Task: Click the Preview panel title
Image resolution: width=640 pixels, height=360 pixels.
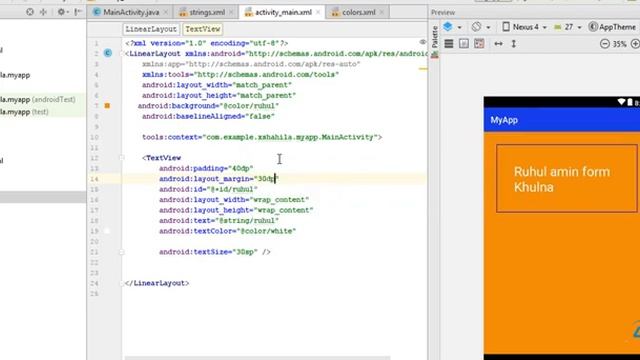Action: 443,12
